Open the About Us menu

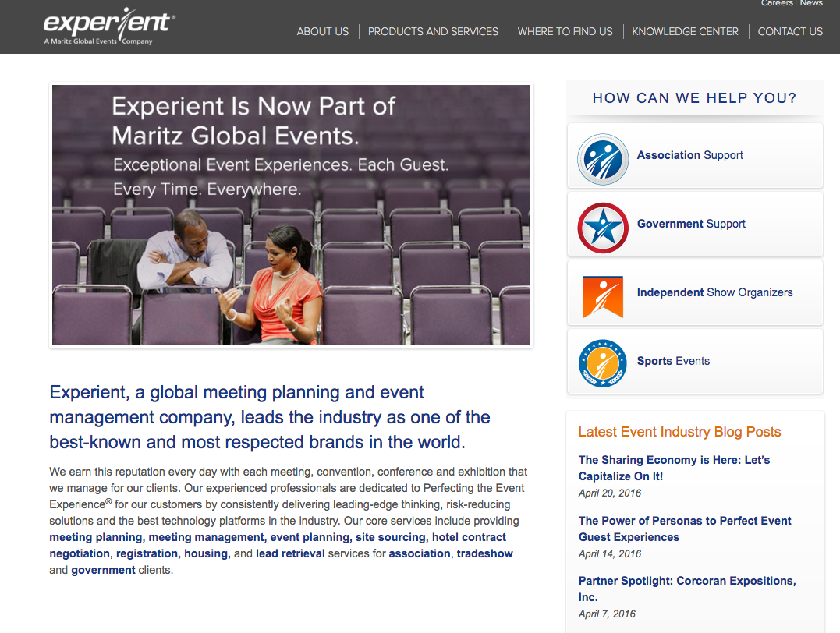pyautogui.click(x=322, y=32)
